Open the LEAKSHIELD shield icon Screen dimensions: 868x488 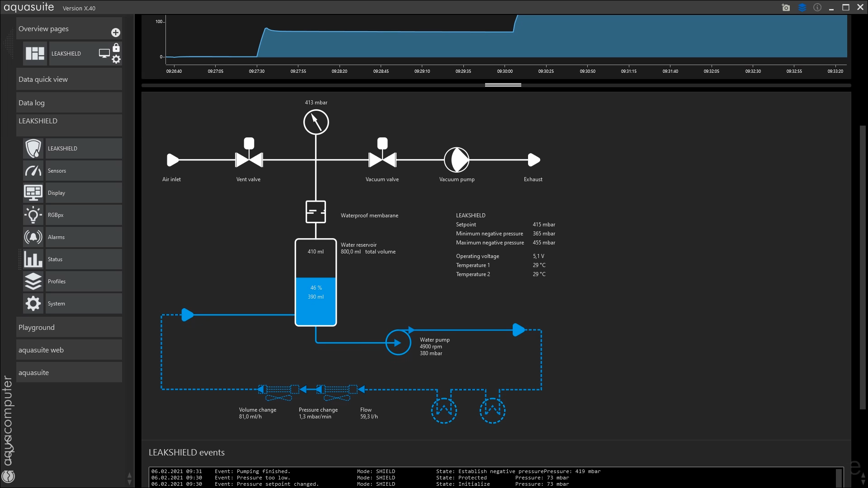point(33,148)
